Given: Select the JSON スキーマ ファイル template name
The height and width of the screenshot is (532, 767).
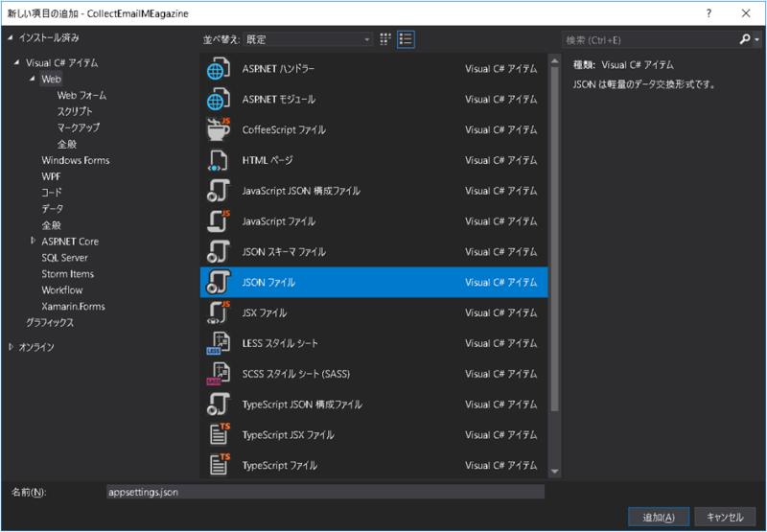Looking at the screenshot, I should pyautogui.click(x=284, y=252).
